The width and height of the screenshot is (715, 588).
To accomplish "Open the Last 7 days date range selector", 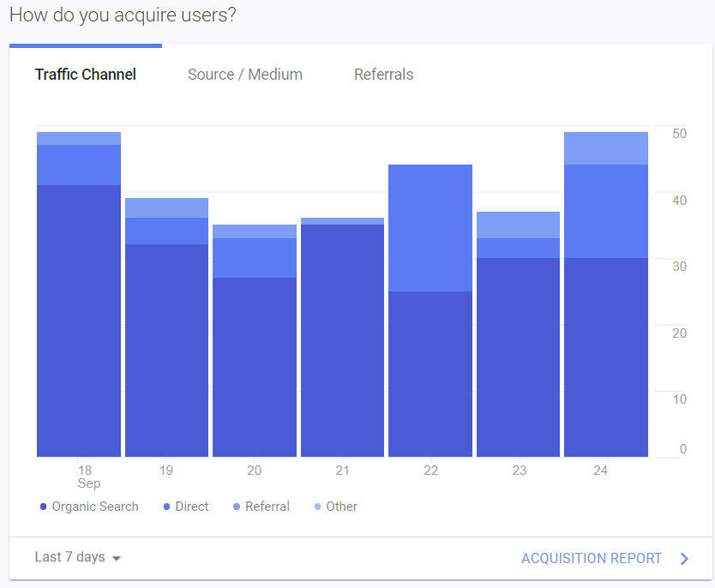I will point(69,558).
